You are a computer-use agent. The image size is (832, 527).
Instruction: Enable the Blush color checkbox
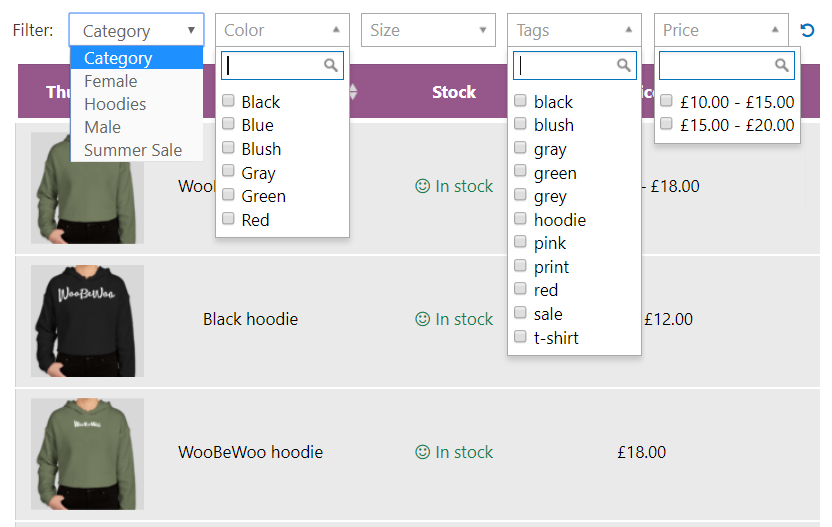(228, 147)
